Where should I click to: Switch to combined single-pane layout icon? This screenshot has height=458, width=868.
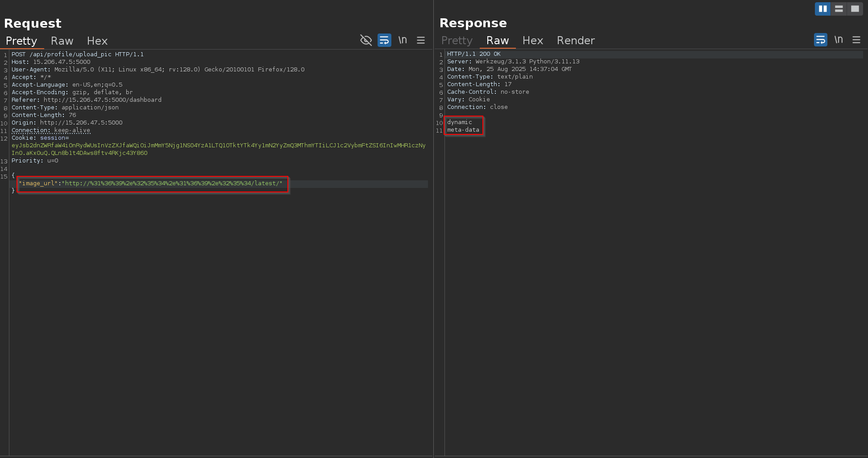[855, 8]
